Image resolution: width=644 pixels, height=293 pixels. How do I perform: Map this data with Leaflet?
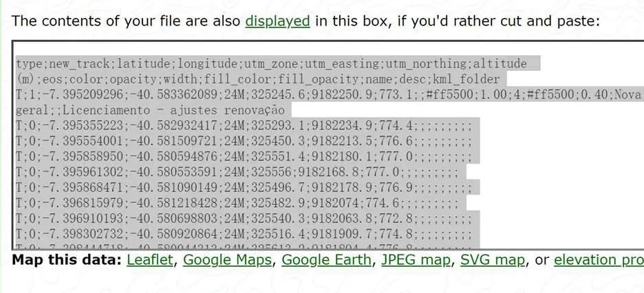151,260
